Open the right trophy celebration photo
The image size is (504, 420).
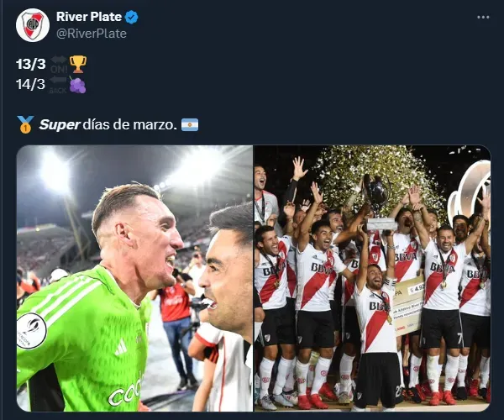pos(372,278)
